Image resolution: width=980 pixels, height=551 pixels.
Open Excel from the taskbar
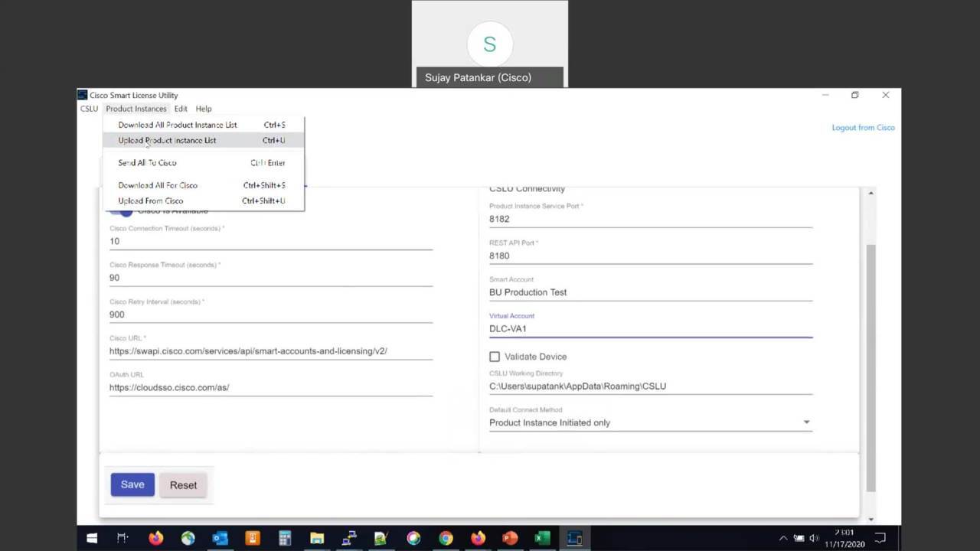542,538
